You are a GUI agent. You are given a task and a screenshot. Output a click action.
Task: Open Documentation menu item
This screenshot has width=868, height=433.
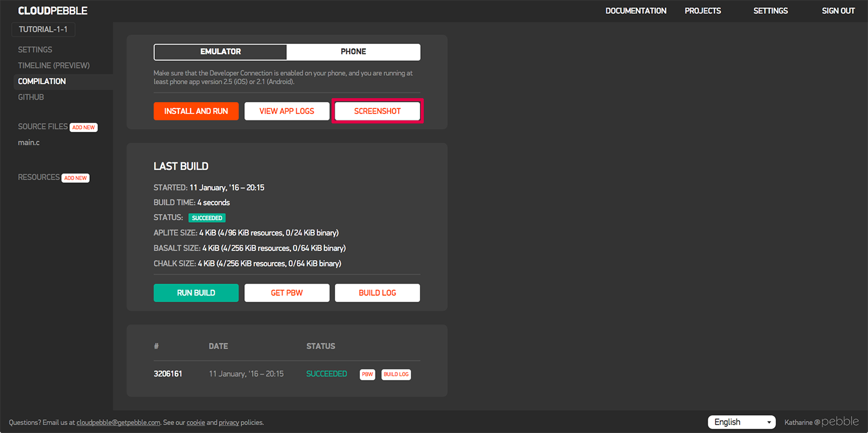pyautogui.click(x=636, y=11)
